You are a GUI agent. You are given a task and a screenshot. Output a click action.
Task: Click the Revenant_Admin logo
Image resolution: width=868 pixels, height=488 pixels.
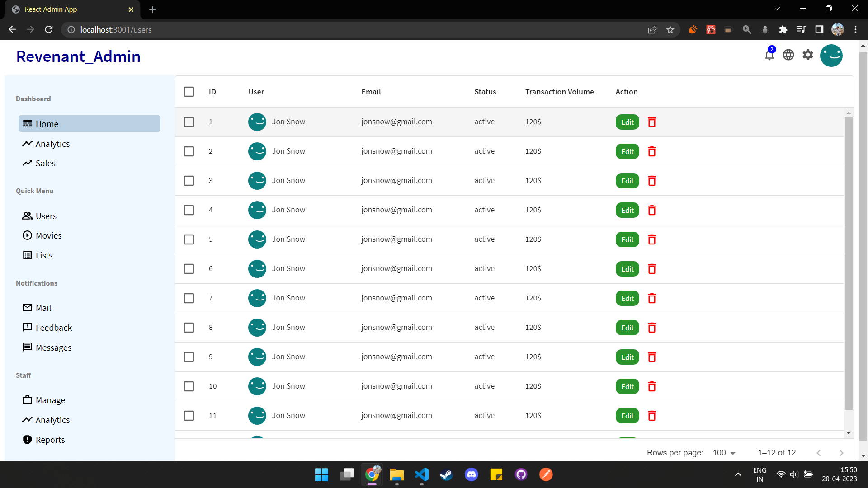(x=78, y=56)
